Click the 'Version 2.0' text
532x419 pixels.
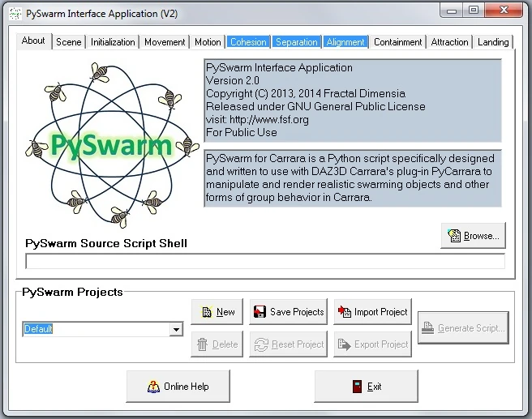[x=233, y=81]
